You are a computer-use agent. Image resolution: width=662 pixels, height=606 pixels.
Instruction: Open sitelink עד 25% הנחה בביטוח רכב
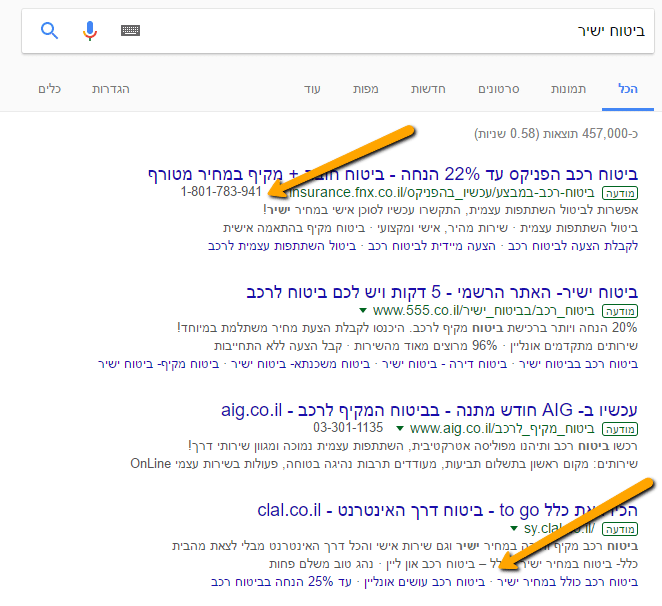(281, 582)
